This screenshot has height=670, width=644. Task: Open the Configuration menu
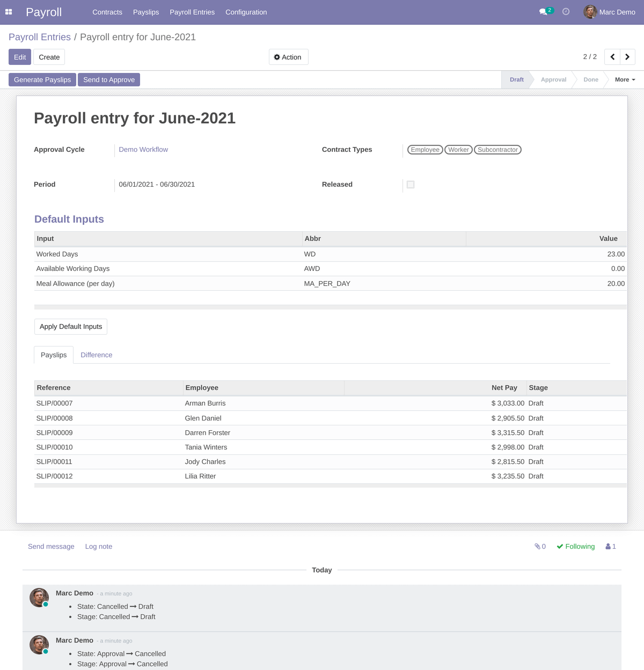coord(246,12)
